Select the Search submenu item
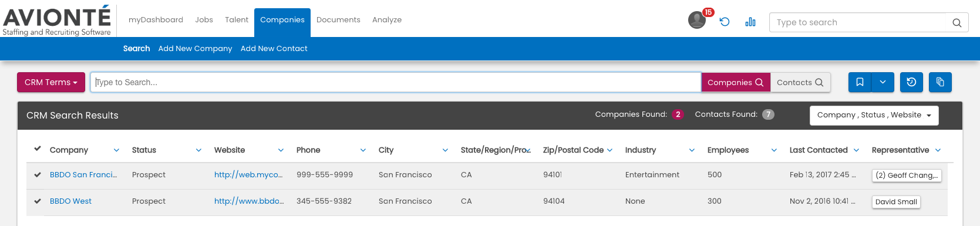 click(x=136, y=49)
